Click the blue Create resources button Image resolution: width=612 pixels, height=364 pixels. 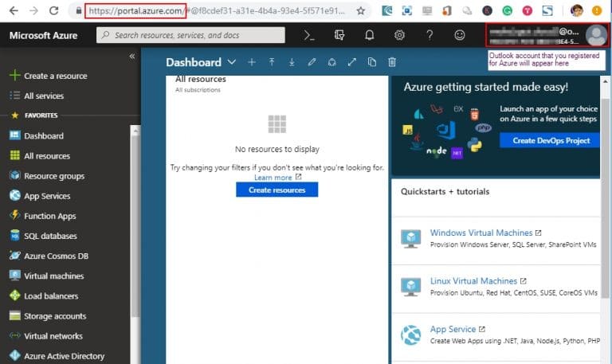[277, 190]
